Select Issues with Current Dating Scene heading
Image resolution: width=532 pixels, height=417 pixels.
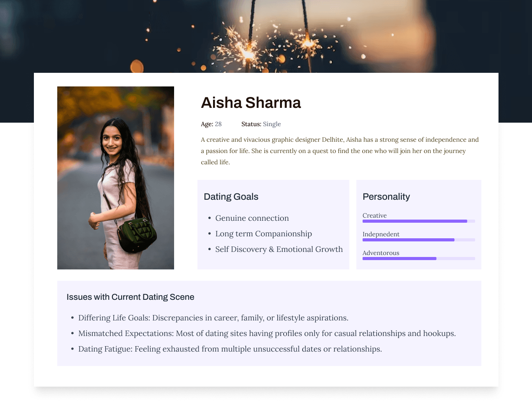[x=130, y=297]
